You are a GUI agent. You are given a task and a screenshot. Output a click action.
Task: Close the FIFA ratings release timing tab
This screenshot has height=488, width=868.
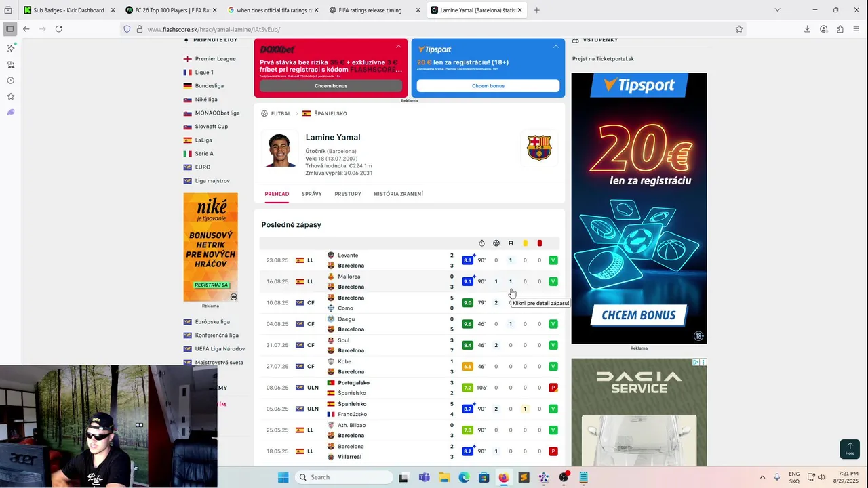coord(418,10)
